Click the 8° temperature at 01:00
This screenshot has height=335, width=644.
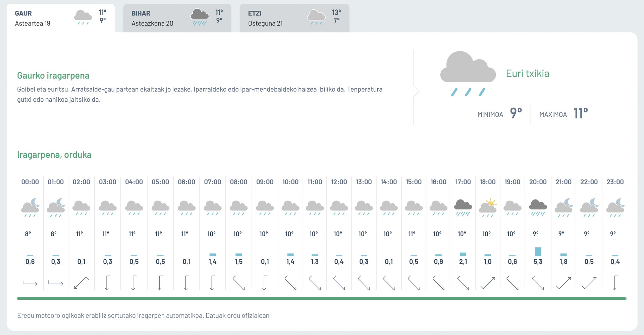click(x=54, y=234)
